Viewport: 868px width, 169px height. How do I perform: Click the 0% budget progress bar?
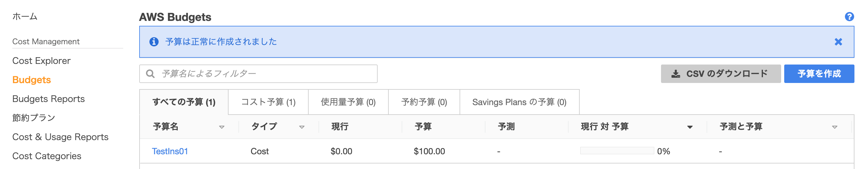pos(617,151)
